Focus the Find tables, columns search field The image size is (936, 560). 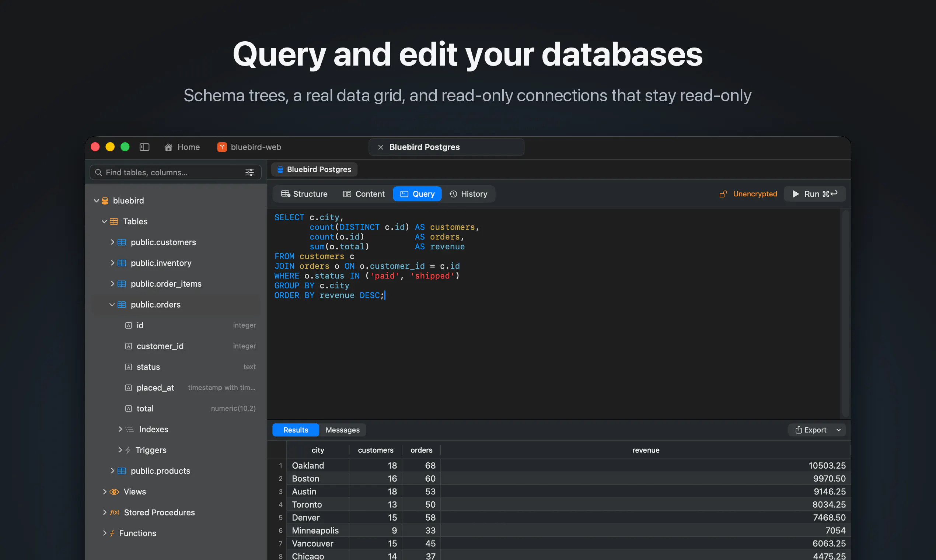pyautogui.click(x=175, y=172)
